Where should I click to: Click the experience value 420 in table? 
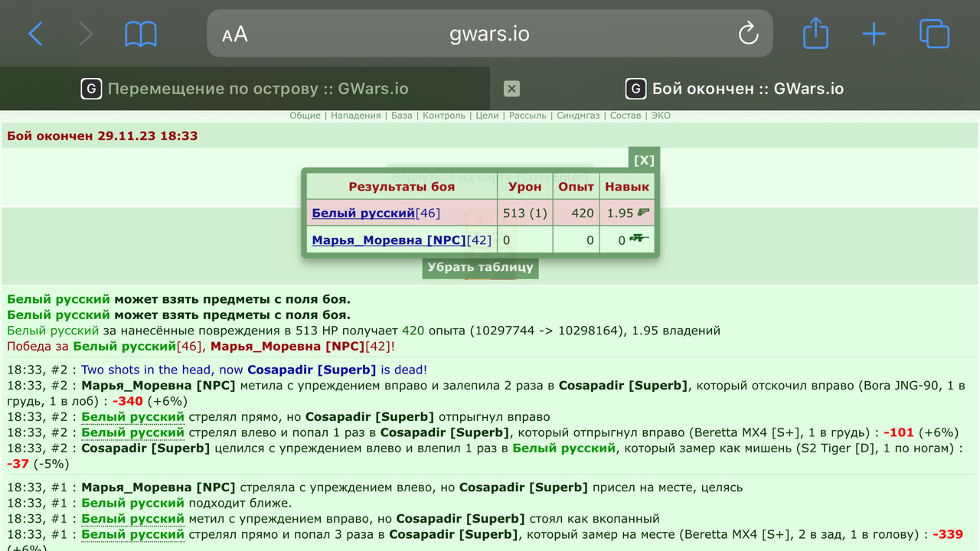click(583, 214)
